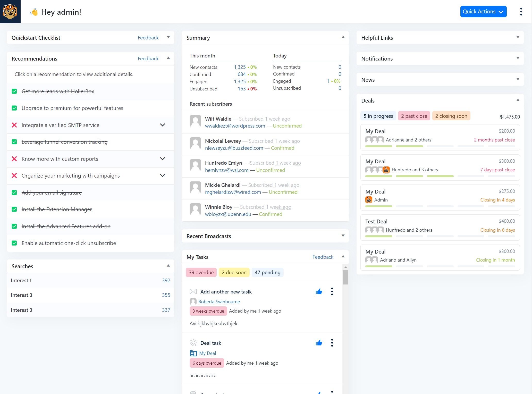The height and width of the screenshot is (394, 532).
Task: Open the Recent Broadcasts section
Action: (343, 236)
